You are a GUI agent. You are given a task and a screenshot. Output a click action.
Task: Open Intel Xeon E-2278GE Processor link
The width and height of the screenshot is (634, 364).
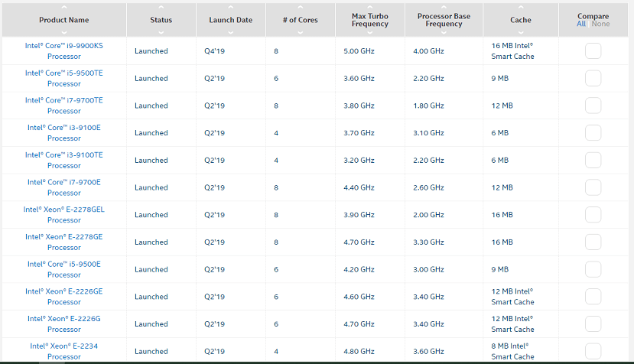pos(64,242)
